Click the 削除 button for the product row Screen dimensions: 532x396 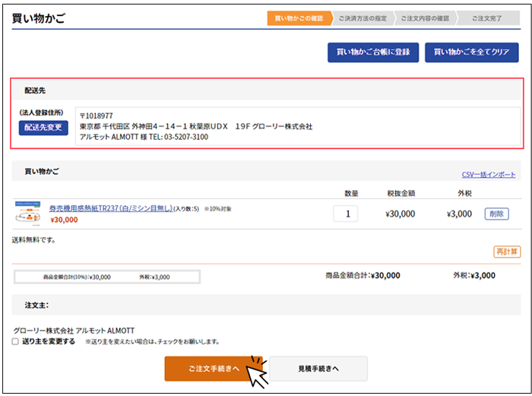click(496, 214)
